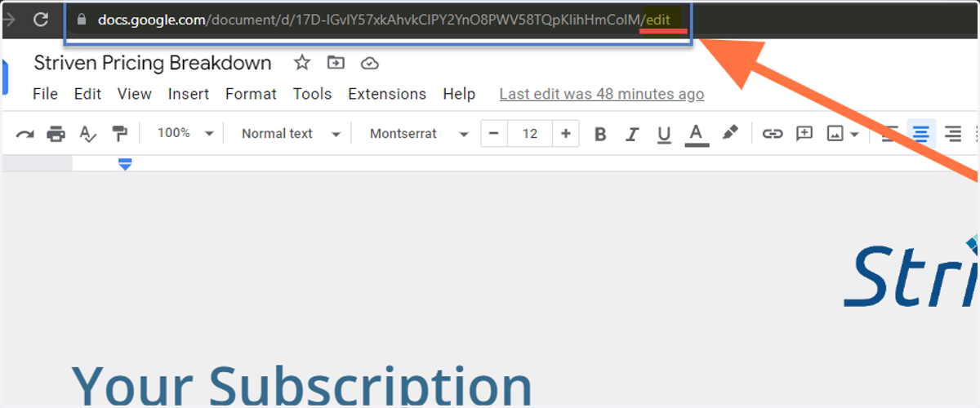The height and width of the screenshot is (408, 980).
Task: Increase font size with plus button
Action: click(565, 133)
